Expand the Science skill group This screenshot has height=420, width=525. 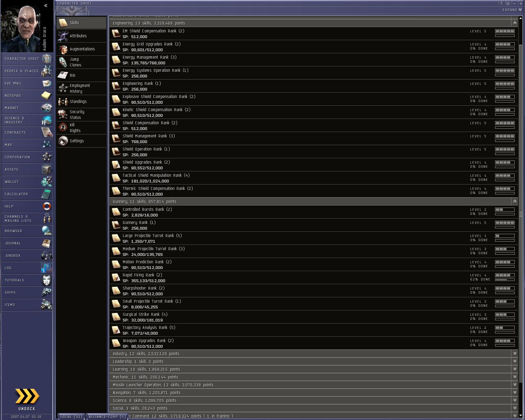pyautogui.click(x=515, y=400)
